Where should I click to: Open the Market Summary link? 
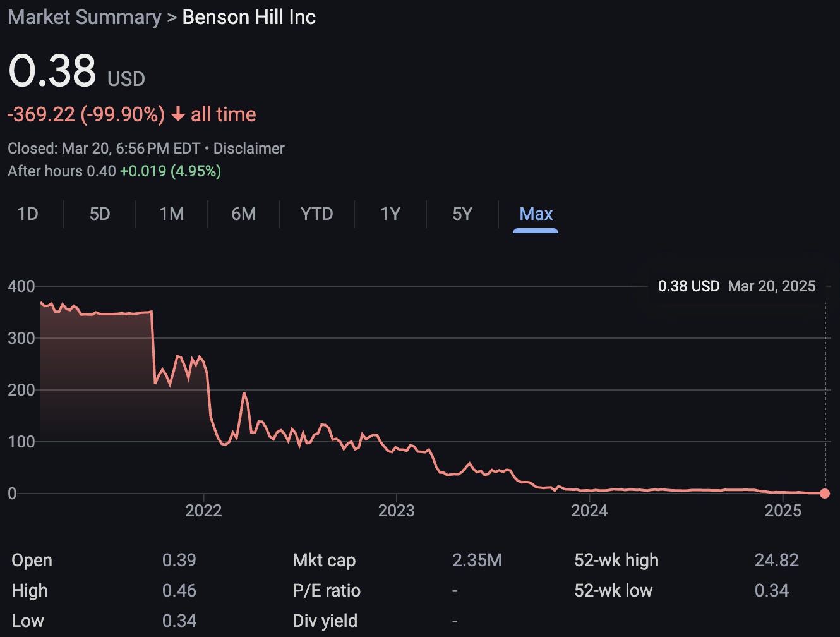85,17
